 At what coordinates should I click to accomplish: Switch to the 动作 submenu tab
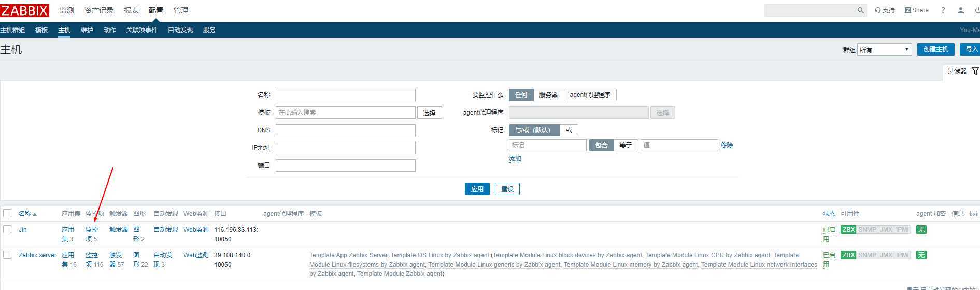pyautogui.click(x=110, y=30)
